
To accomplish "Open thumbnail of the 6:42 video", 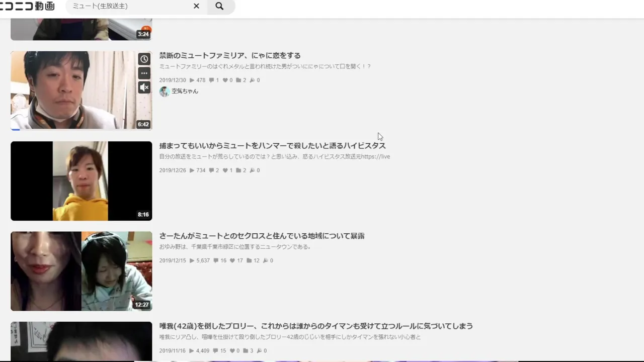I will [81, 90].
